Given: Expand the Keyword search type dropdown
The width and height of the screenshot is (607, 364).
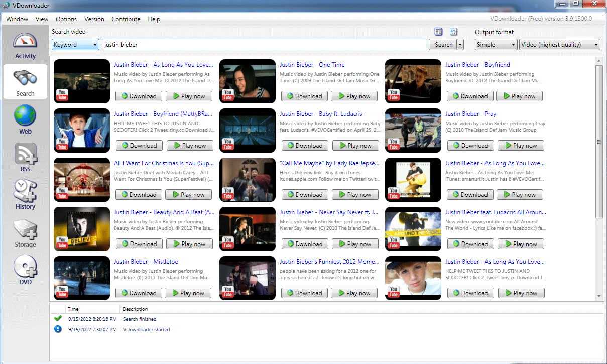Looking at the screenshot, I should pos(75,45).
